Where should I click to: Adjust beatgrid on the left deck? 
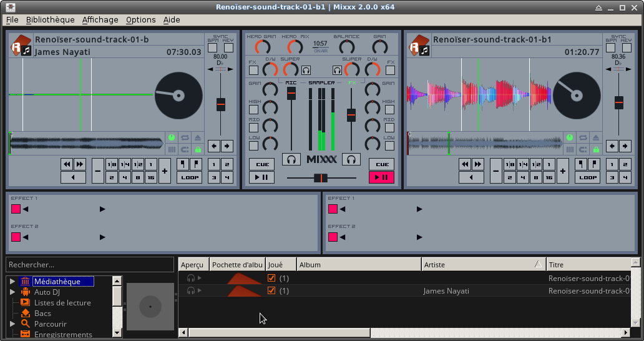tap(172, 149)
